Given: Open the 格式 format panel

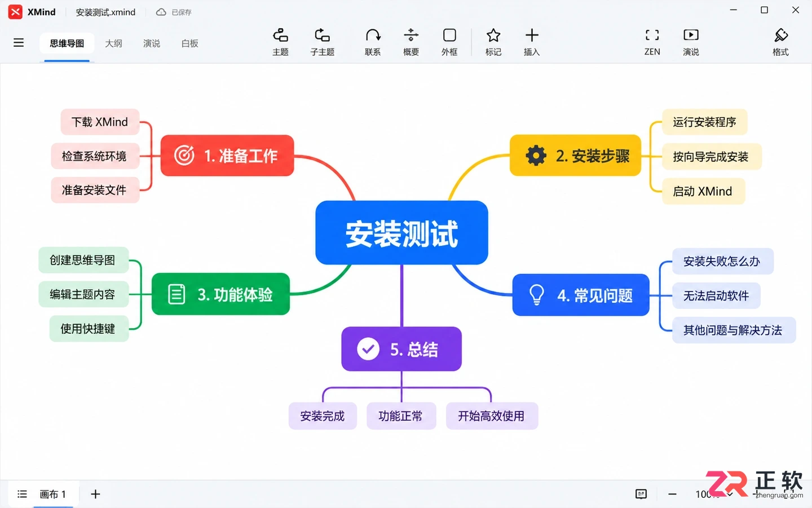Looking at the screenshot, I should point(780,42).
